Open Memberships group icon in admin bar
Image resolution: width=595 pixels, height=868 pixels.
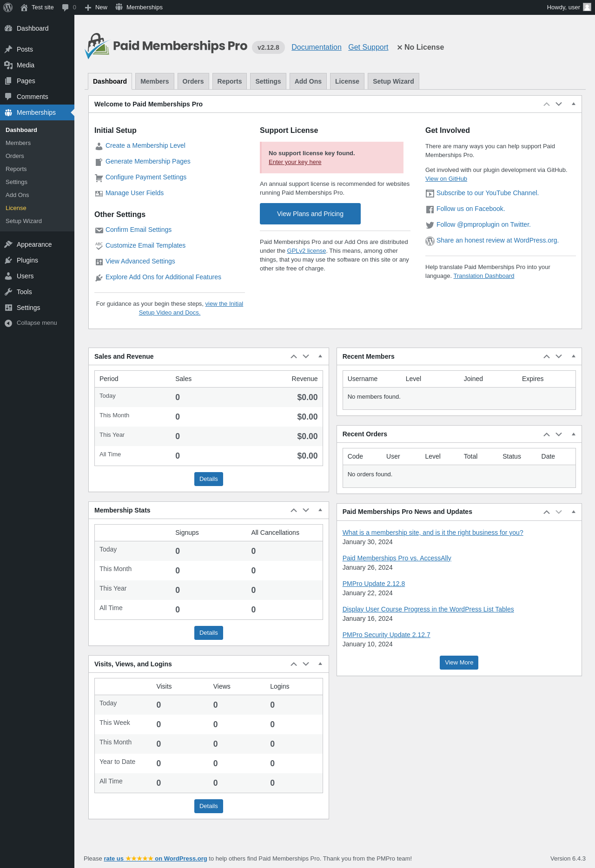(119, 7)
